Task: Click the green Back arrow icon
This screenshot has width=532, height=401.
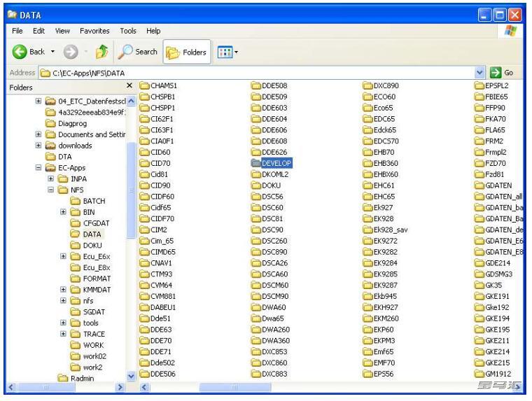Action: [20, 52]
